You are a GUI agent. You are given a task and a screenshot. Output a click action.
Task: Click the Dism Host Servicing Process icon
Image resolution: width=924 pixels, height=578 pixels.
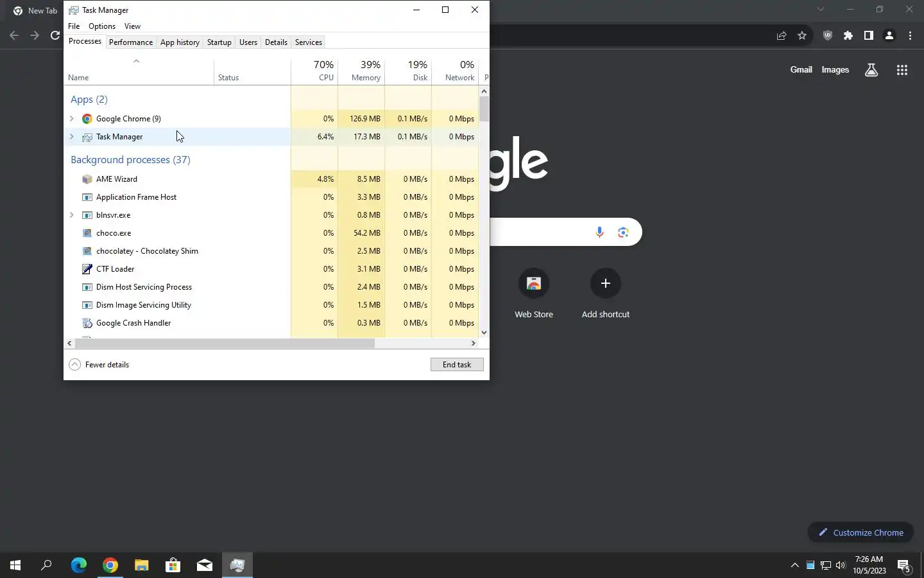pyautogui.click(x=87, y=287)
